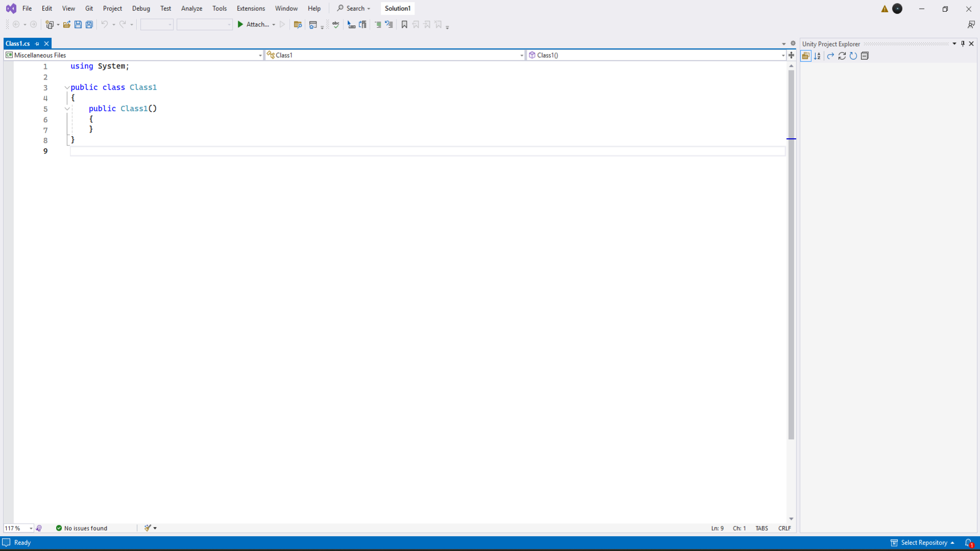This screenshot has width=980, height=551.
Task: Expand the Class1() member dropdown
Action: tap(783, 55)
